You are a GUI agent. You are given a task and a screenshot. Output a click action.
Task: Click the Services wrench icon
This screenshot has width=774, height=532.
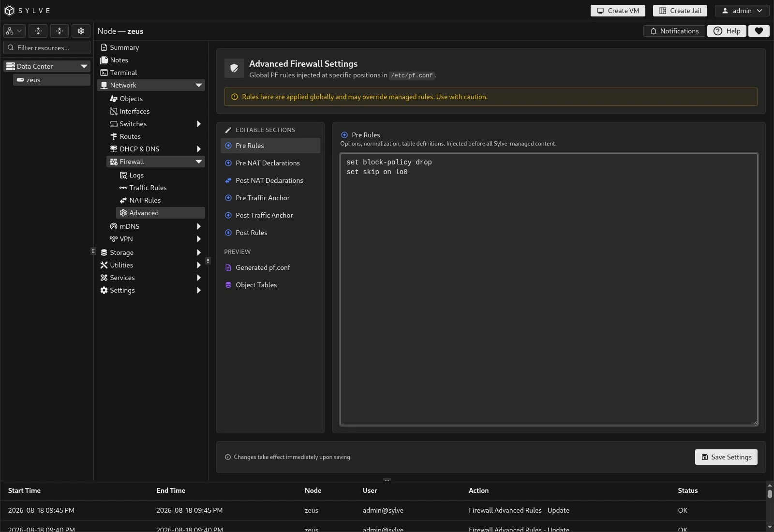pyautogui.click(x=104, y=278)
